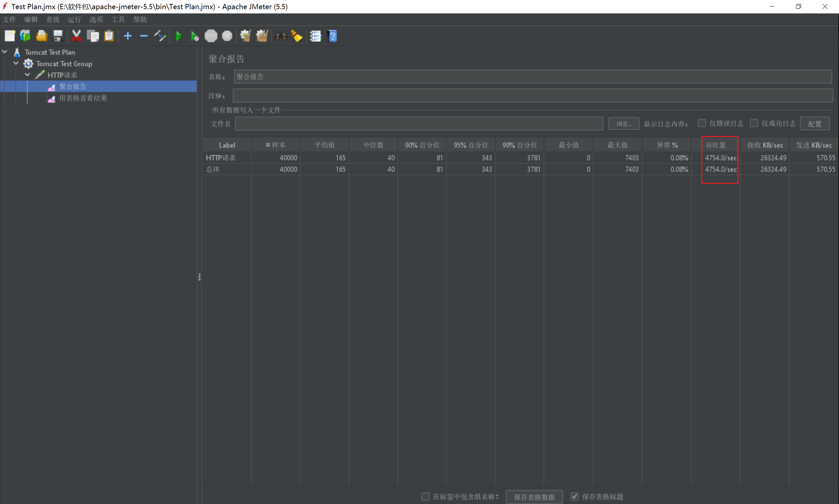
Task: Open Search with binoculars icon
Action: (281, 36)
